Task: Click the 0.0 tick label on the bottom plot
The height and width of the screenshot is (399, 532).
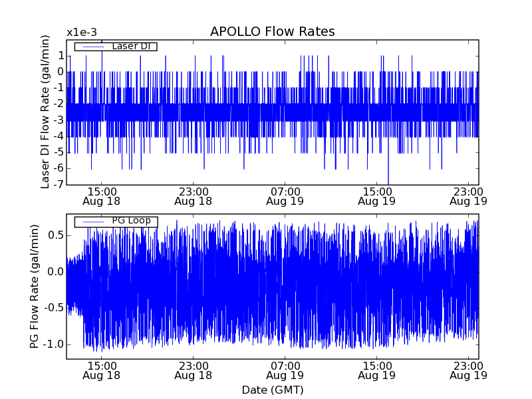Action: click(x=55, y=271)
